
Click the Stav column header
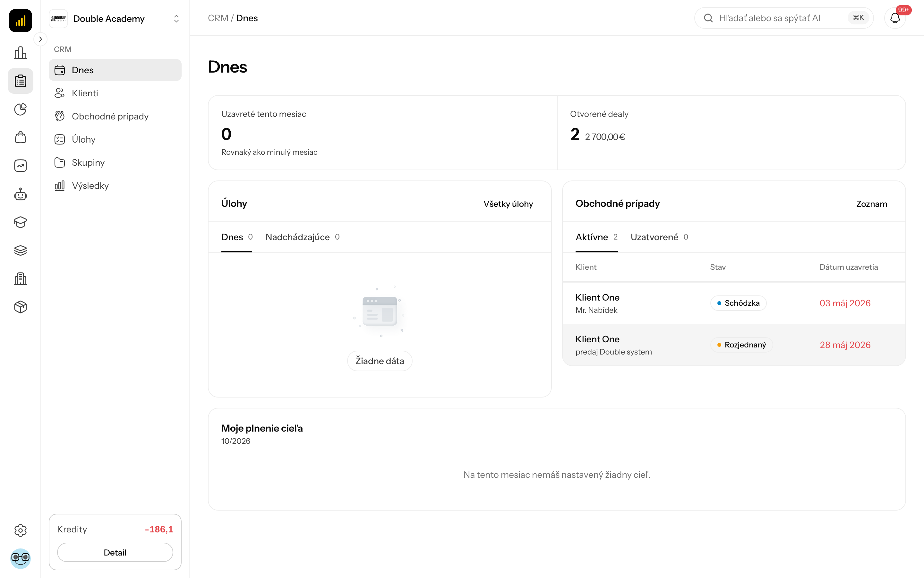[718, 267]
